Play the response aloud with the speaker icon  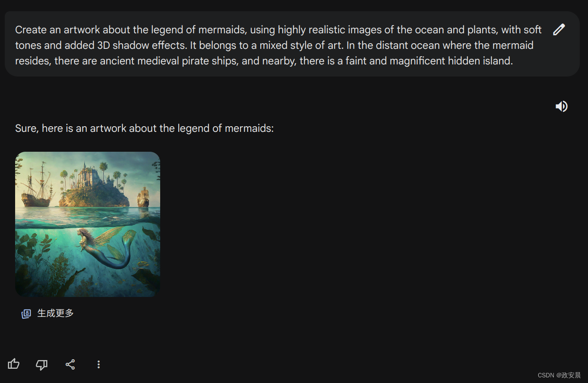(x=561, y=106)
